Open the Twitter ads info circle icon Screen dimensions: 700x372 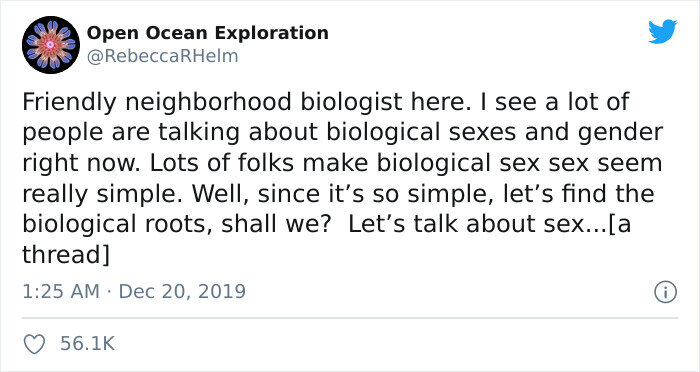(x=666, y=293)
